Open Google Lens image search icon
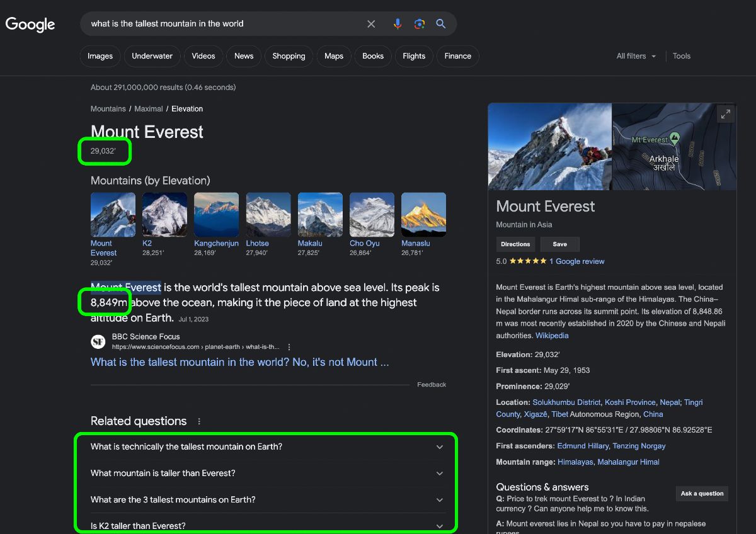 (x=420, y=24)
